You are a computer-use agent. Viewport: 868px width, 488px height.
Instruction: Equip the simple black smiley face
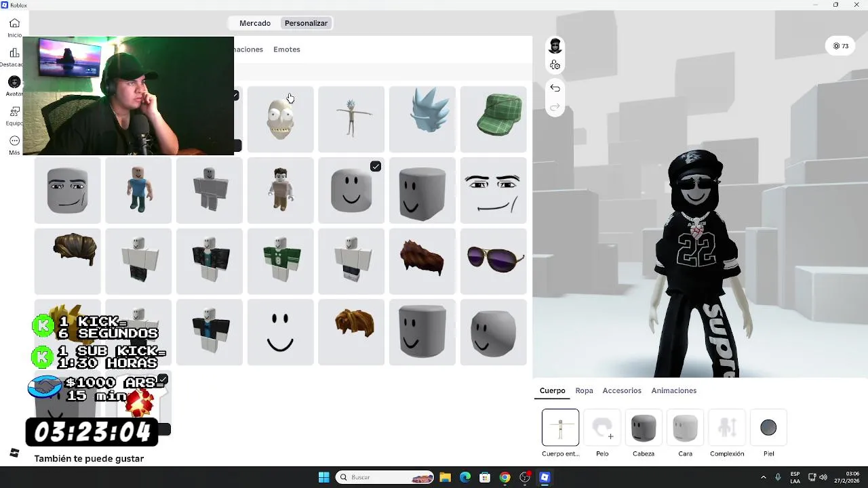pyautogui.click(x=280, y=333)
